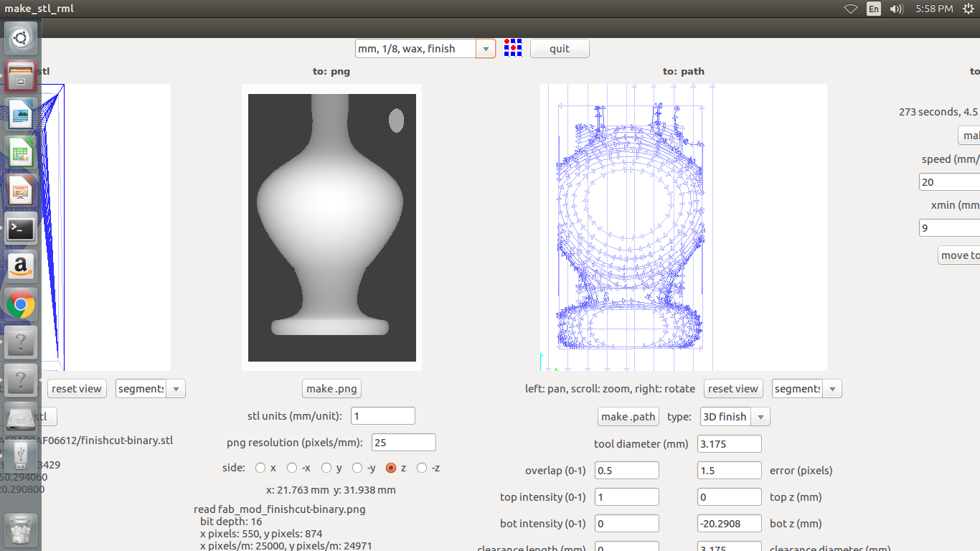This screenshot has height=551, width=980.
Task: Click the speed field showing 20
Action: click(x=950, y=182)
